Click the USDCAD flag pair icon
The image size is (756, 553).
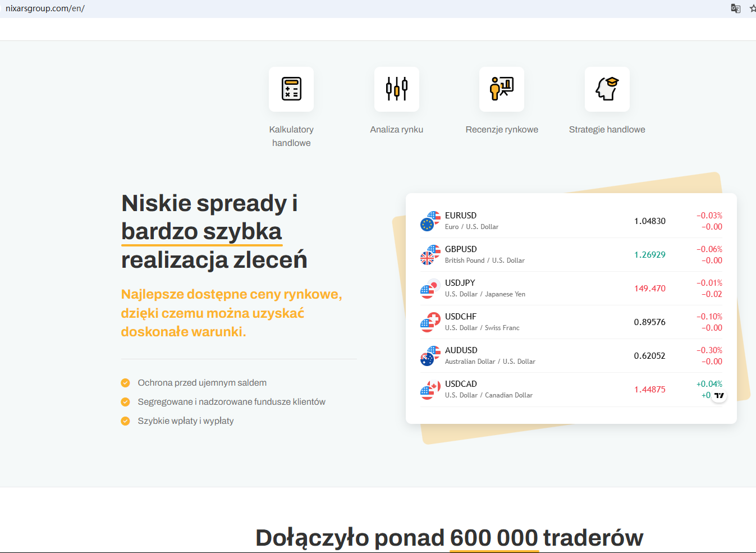point(430,390)
